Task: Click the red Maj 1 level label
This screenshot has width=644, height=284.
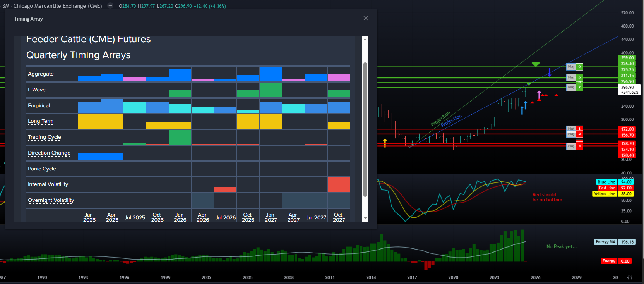Action: 574,129
